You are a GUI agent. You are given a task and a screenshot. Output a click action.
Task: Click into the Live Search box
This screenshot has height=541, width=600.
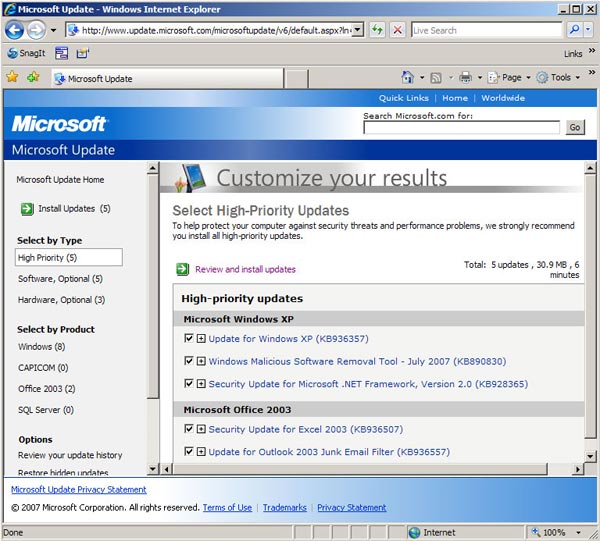coord(487,30)
